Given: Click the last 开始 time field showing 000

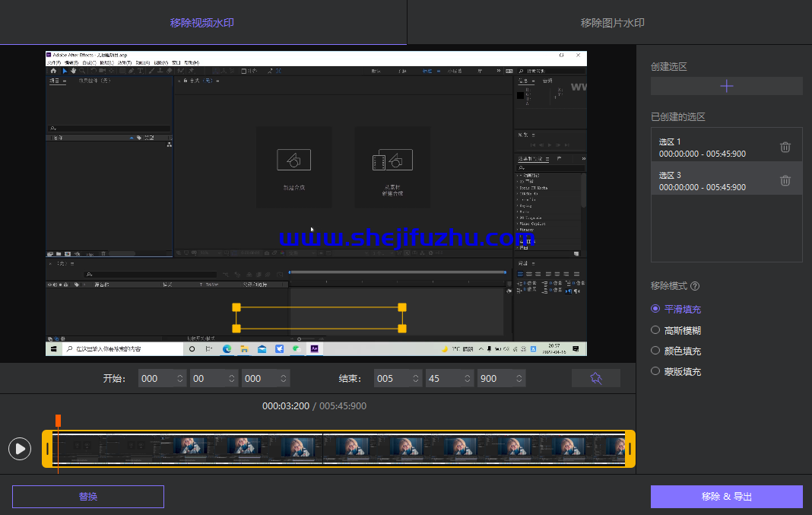Looking at the screenshot, I should click(265, 379).
